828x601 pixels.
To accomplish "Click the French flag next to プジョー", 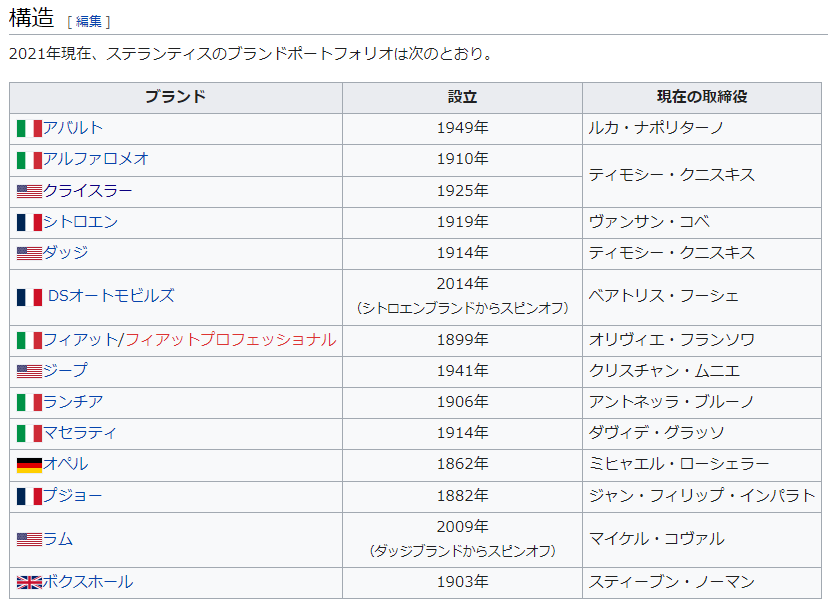I will tap(29, 497).
